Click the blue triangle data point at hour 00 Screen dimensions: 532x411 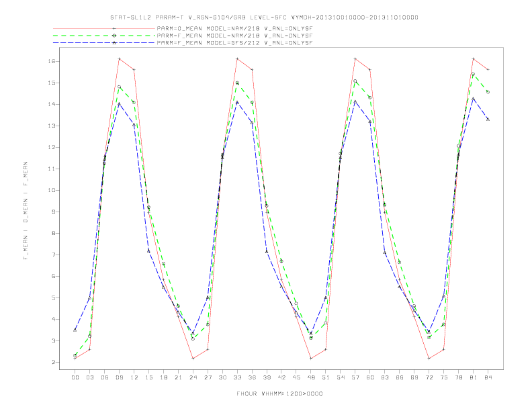(x=75, y=330)
